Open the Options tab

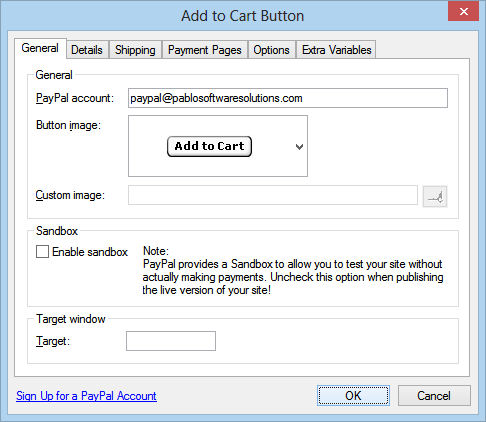click(271, 50)
